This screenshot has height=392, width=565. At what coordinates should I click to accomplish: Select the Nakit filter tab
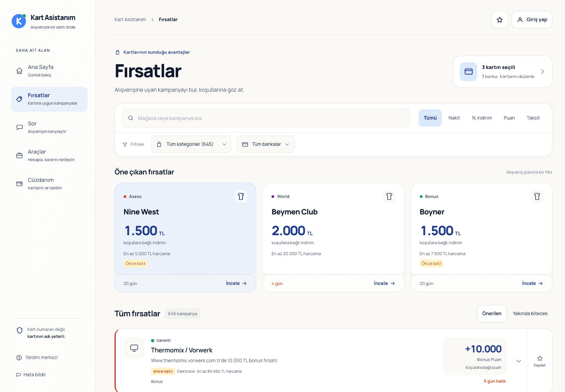coord(454,118)
